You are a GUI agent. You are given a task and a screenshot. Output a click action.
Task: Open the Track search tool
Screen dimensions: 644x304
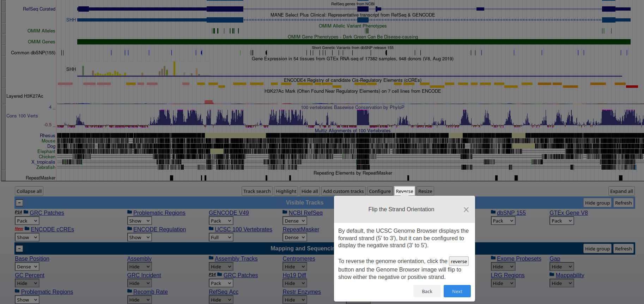257,191
